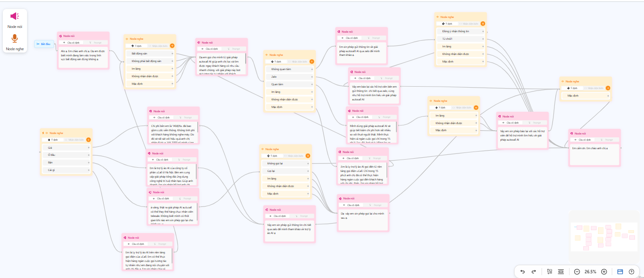Screen dimensions: 644x278
Task: Click the 26.5% zoom level display
Action: point(590,272)
